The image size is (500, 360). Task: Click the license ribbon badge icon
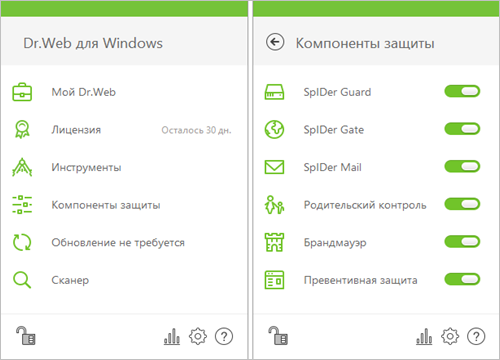coord(22,129)
